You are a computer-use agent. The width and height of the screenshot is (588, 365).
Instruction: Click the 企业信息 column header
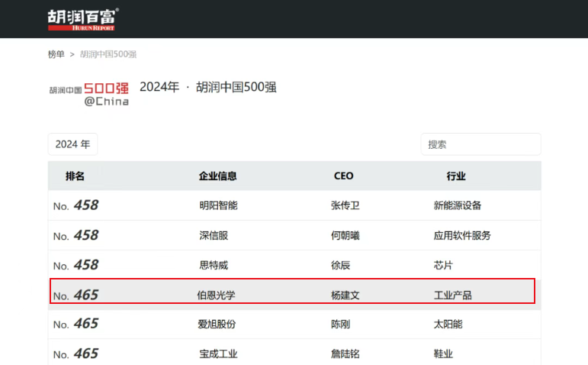coord(217,176)
